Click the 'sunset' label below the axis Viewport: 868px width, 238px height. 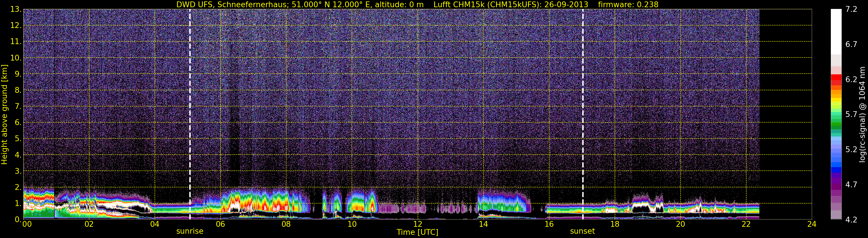click(x=582, y=231)
